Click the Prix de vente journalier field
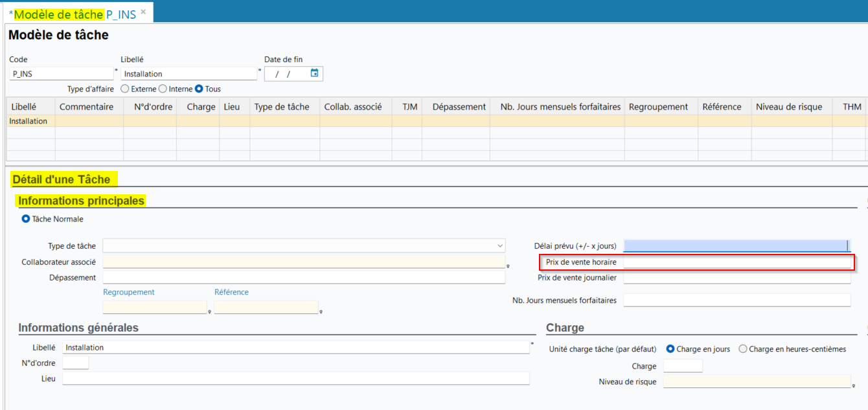The width and height of the screenshot is (868, 410). pyautogui.click(x=737, y=278)
